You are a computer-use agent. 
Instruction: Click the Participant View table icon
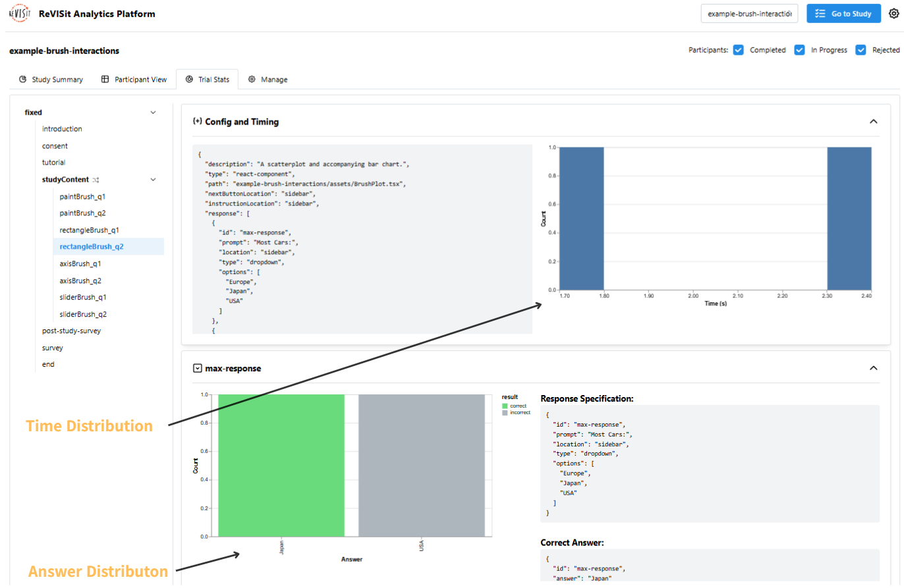point(105,79)
